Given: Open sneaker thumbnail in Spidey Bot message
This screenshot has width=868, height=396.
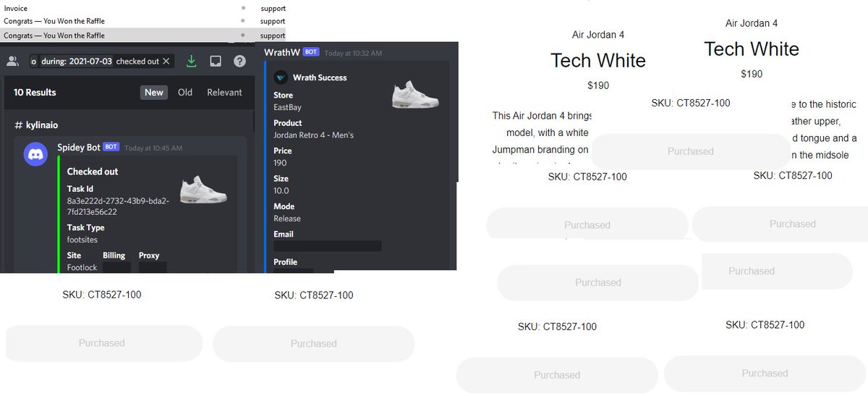Looking at the screenshot, I should tap(203, 189).
